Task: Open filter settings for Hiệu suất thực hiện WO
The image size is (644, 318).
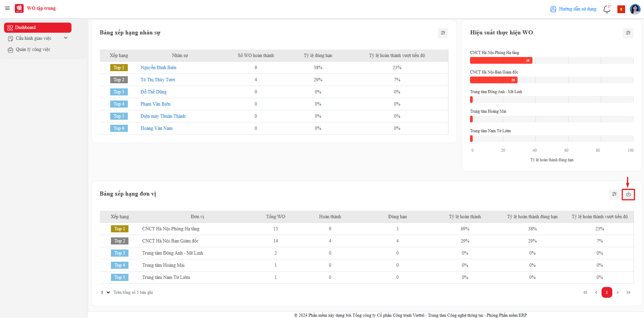Action: (628, 33)
